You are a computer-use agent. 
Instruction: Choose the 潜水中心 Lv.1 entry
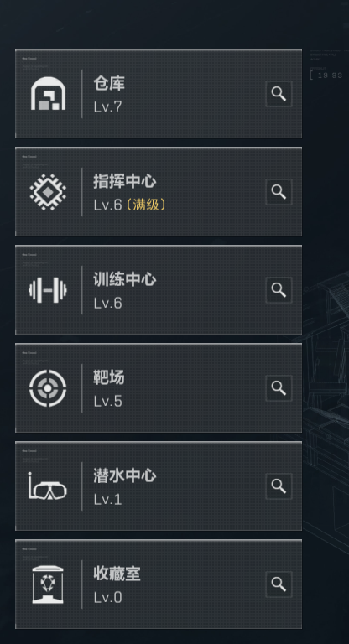[x=159, y=486]
